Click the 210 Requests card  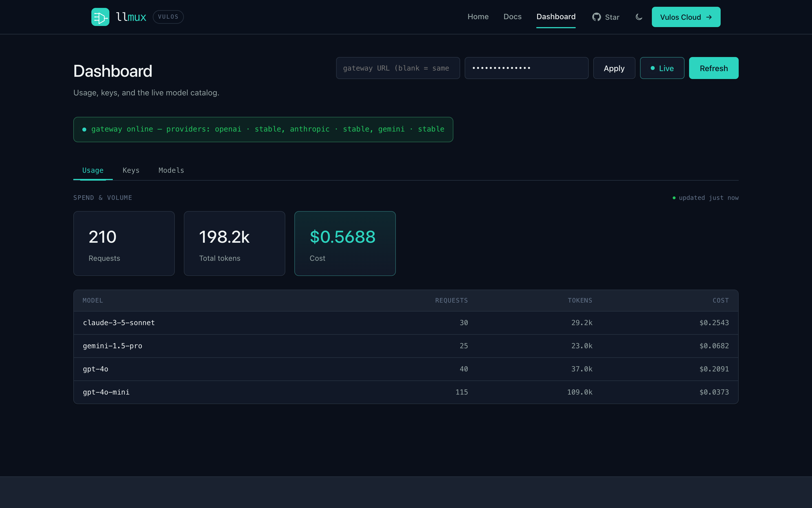point(124,243)
